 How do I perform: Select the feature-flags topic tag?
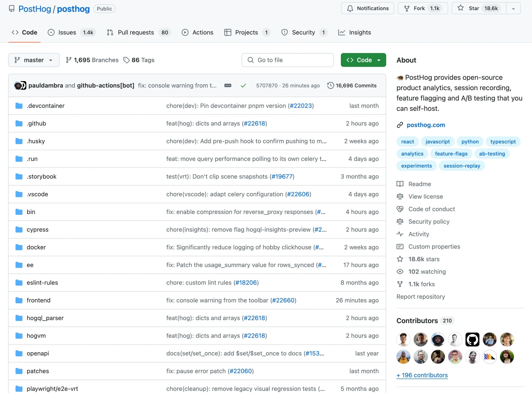tap(451, 154)
